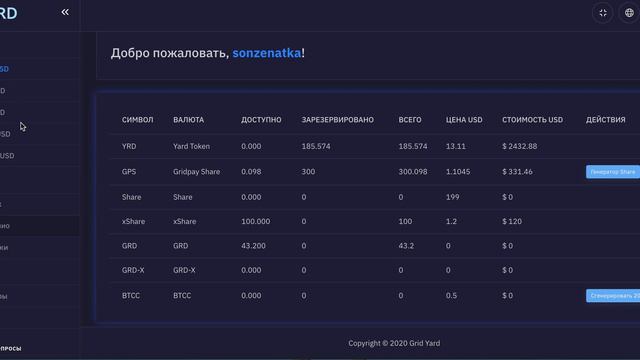Select the GRD-X symbol cell
The width and height of the screenshot is (640, 360).
[133, 270]
